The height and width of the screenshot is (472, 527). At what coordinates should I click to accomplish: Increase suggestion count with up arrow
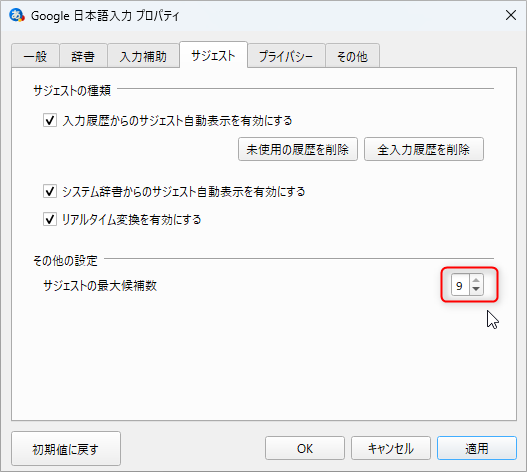point(476,280)
